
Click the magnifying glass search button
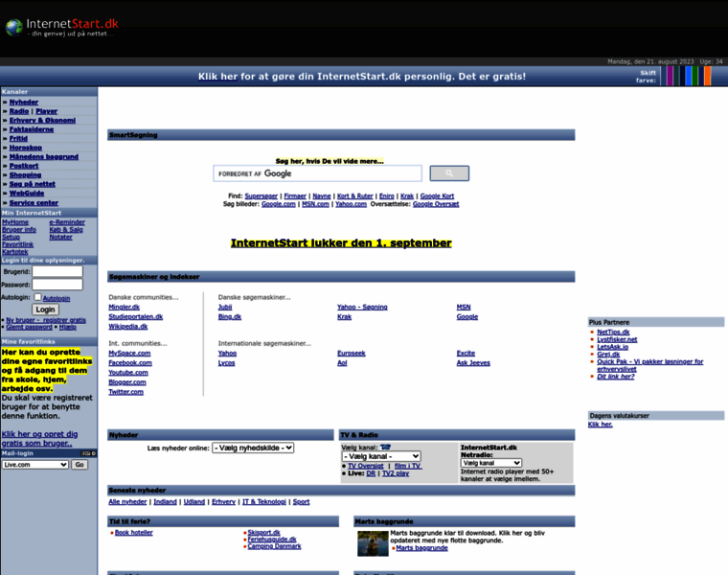click(449, 173)
